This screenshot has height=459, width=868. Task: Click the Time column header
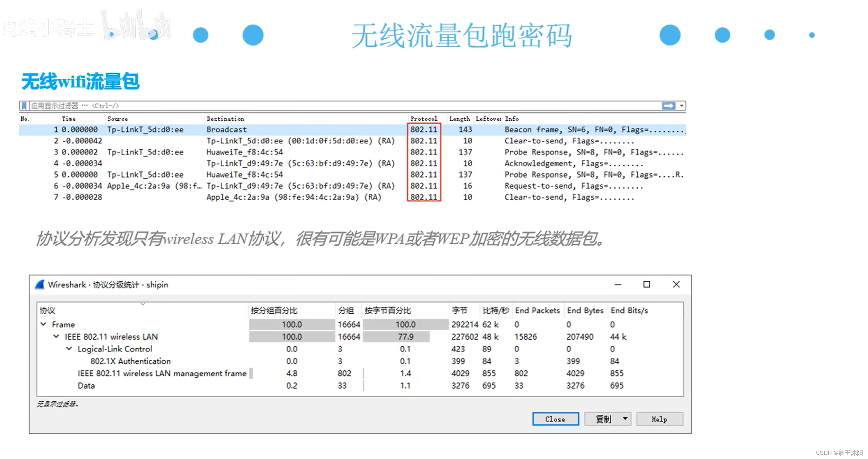pos(82,119)
